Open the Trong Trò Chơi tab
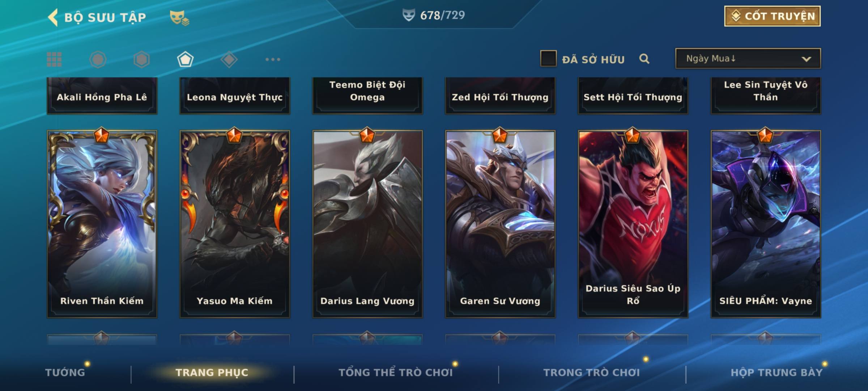The image size is (868, 391). coord(592,372)
